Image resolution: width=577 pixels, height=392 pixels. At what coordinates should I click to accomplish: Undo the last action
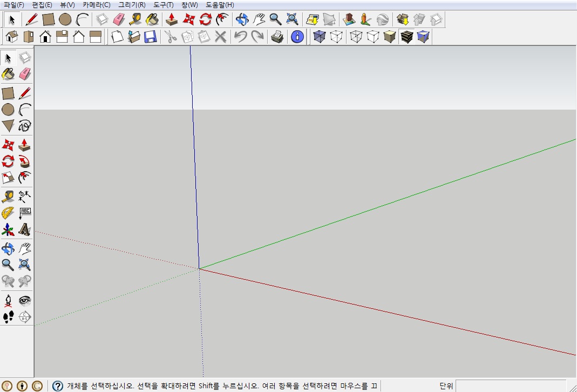coord(240,36)
